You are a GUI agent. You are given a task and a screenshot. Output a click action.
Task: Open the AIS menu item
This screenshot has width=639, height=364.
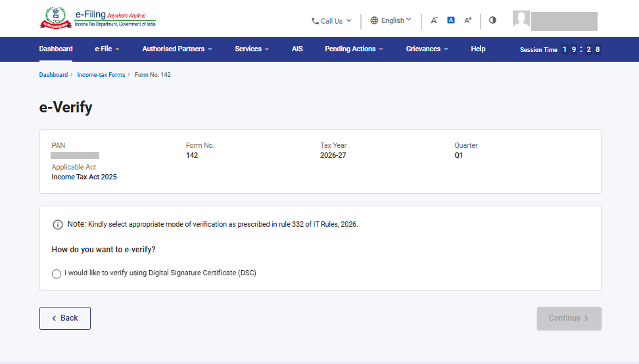[x=297, y=49]
